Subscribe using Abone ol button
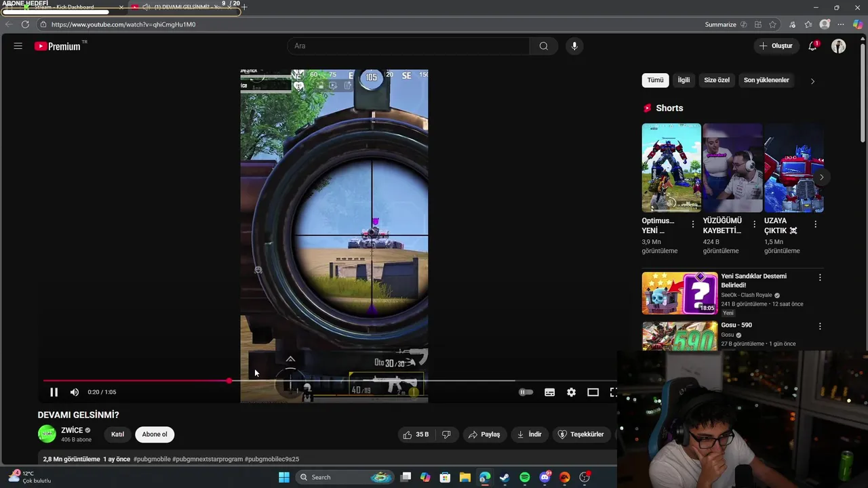868x488 pixels. click(x=155, y=434)
